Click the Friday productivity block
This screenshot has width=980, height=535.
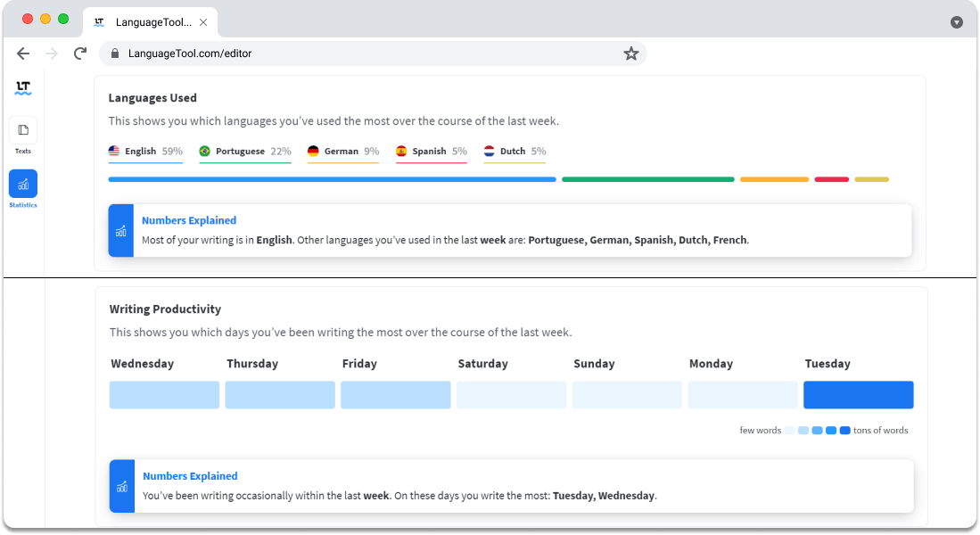point(396,395)
